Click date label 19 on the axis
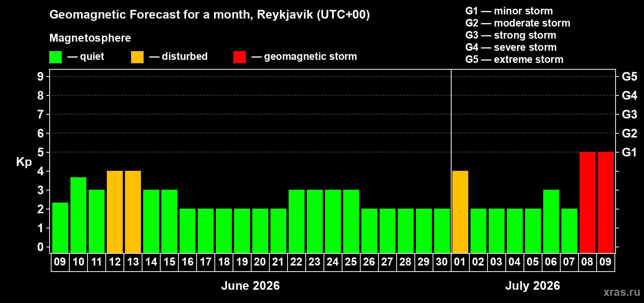 pos(242,262)
